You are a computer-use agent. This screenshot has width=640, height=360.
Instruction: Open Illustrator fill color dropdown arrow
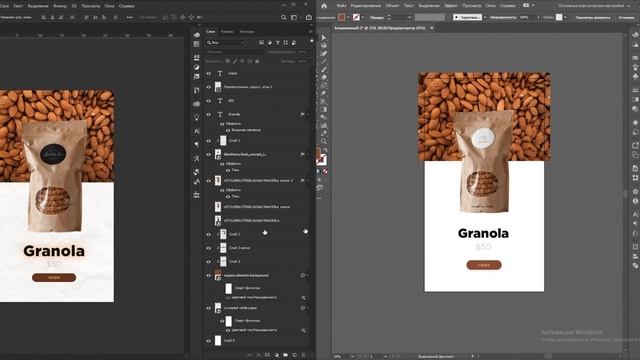tap(348, 17)
